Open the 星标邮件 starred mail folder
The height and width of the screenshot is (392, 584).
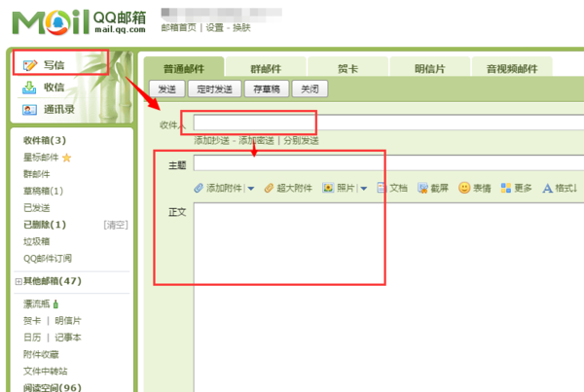(41, 158)
